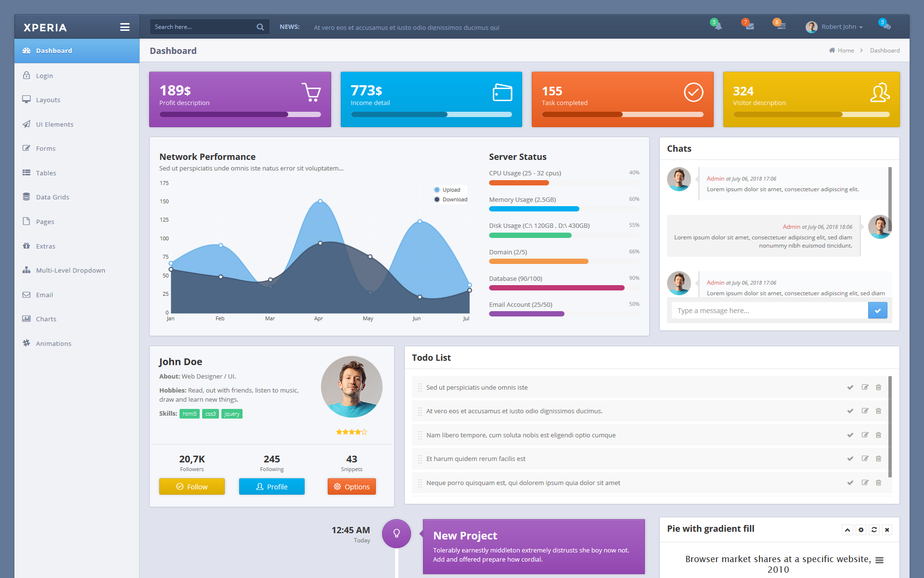
Task: Click the Robert John avatar
Action: tap(811, 27)
